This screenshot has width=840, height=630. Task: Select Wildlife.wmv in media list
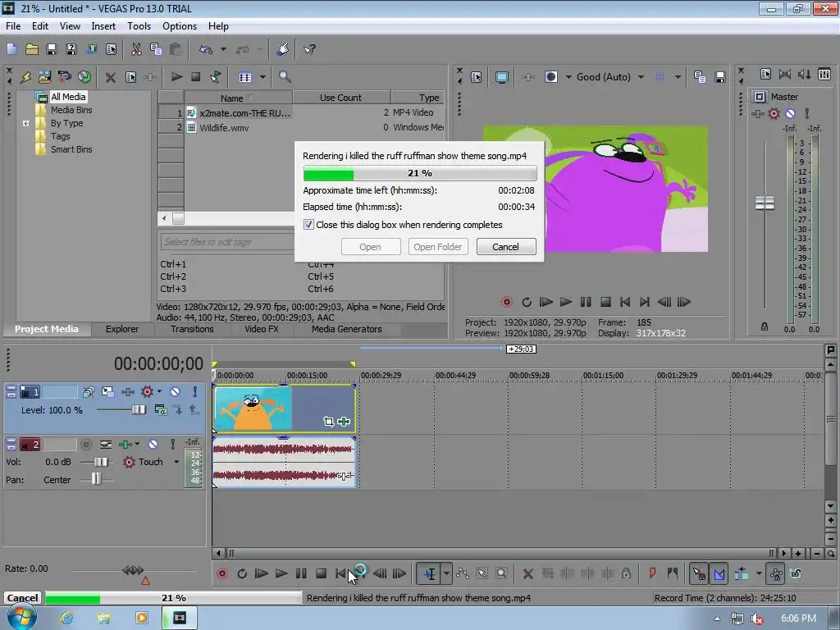(x=224, y=127)
